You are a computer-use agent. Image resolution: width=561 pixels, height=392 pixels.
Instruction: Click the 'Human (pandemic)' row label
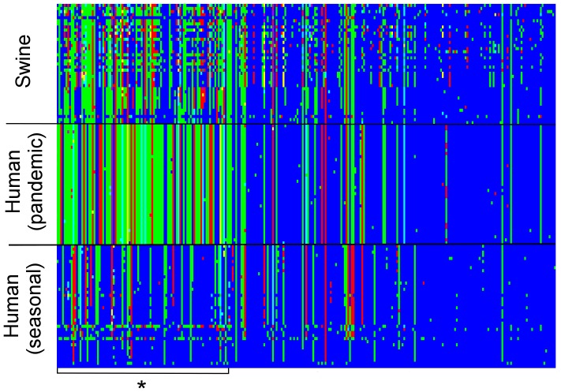point(27,182)
